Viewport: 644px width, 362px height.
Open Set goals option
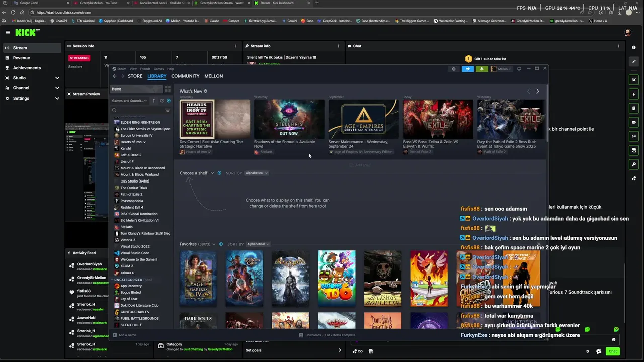(293, 350)
